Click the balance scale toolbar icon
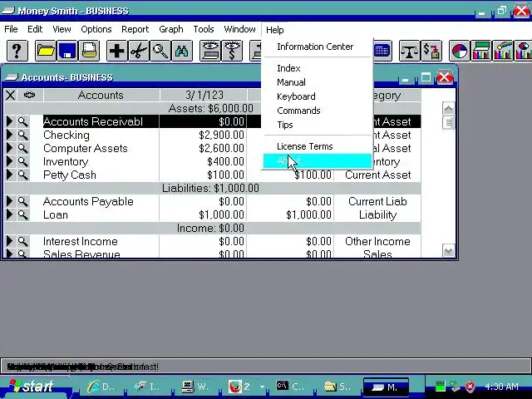This screenshot has width=532, height=399. (409, 51)
